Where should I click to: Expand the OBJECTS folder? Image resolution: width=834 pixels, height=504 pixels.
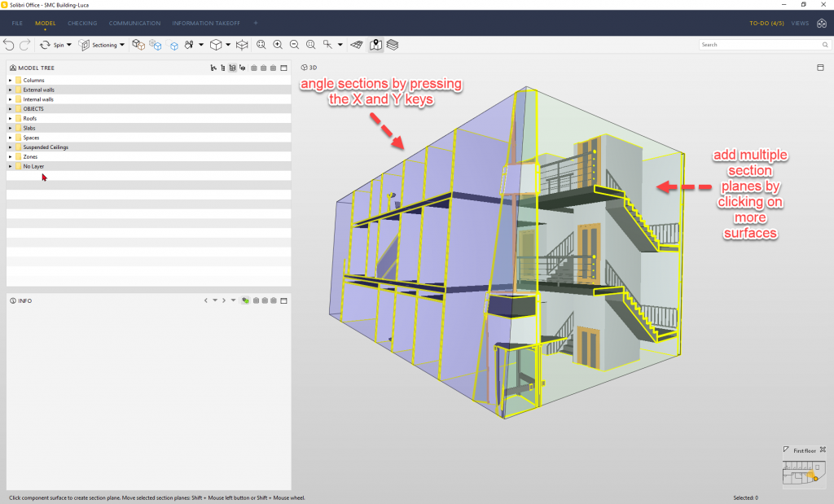click(10, 109)
